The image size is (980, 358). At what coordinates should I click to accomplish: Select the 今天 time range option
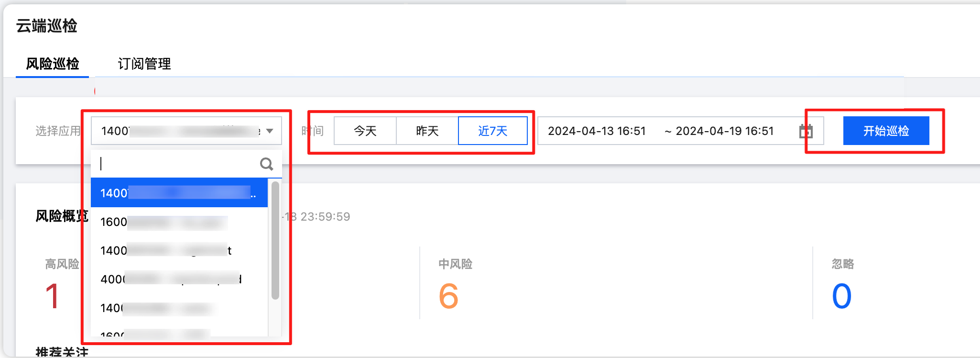[x=365, y=131]
